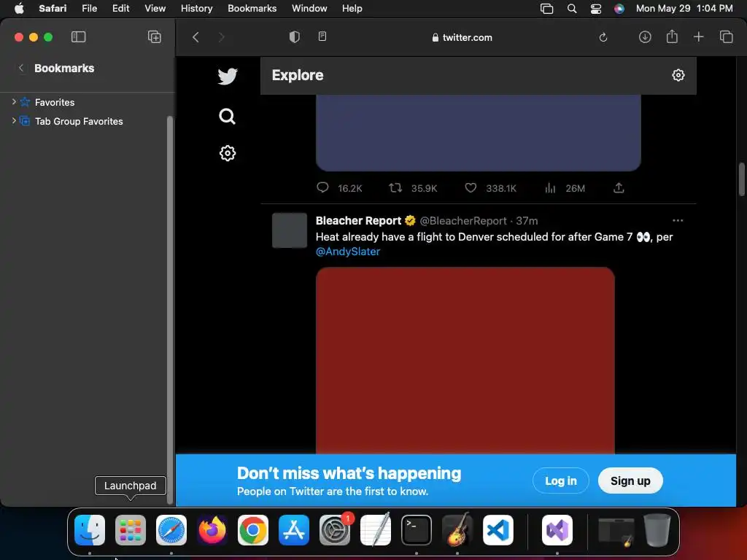Click the Safari forward arrow

point(221,37)
